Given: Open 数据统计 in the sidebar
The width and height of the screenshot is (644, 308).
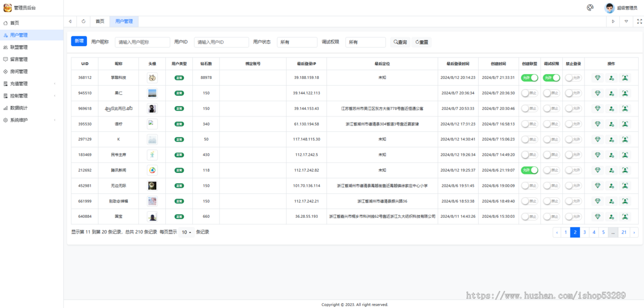Looking at the screenshot, I should 32,108.
